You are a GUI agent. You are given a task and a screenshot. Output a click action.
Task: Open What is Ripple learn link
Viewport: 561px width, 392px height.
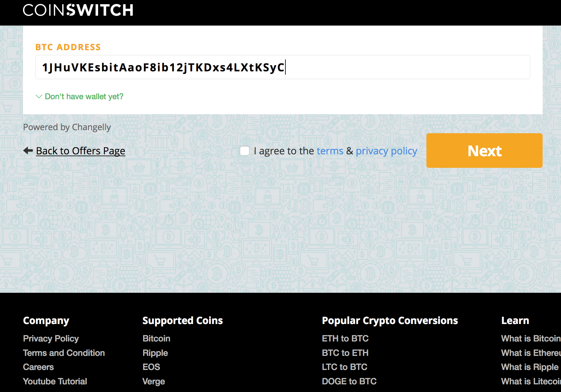[x=530, y=367]
